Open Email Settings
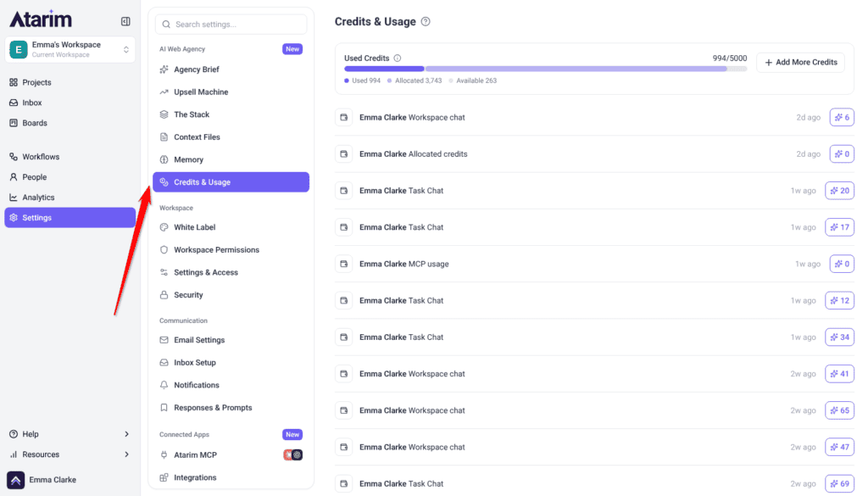This screenshot has width=868, height=496. 199,340
